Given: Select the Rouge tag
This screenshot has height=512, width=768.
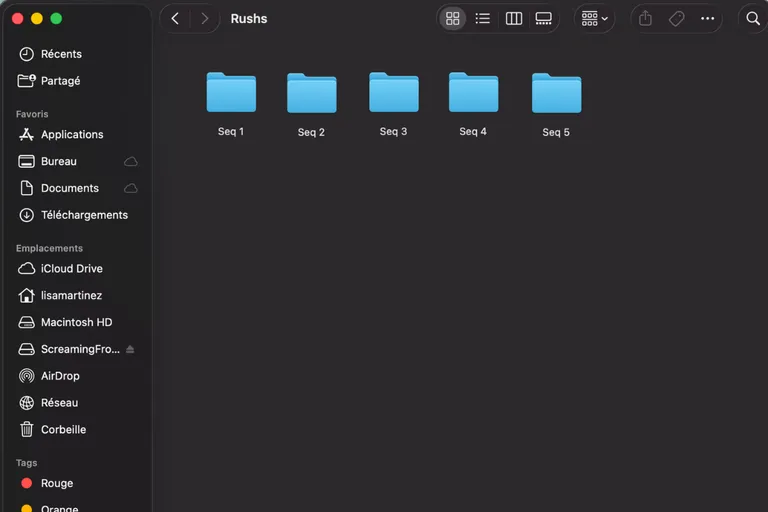Looking at the screenshot, I should (x=77, y=483).
